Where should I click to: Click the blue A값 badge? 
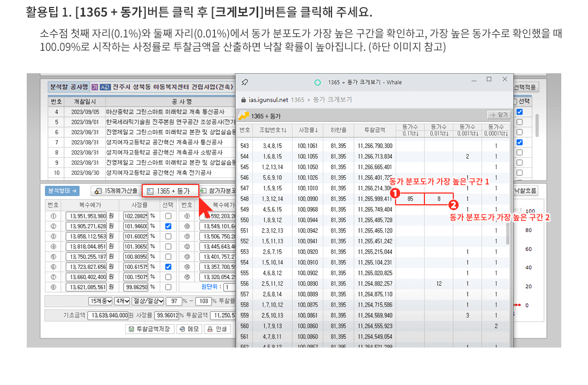pyautogui.click(x=105, y=87)
